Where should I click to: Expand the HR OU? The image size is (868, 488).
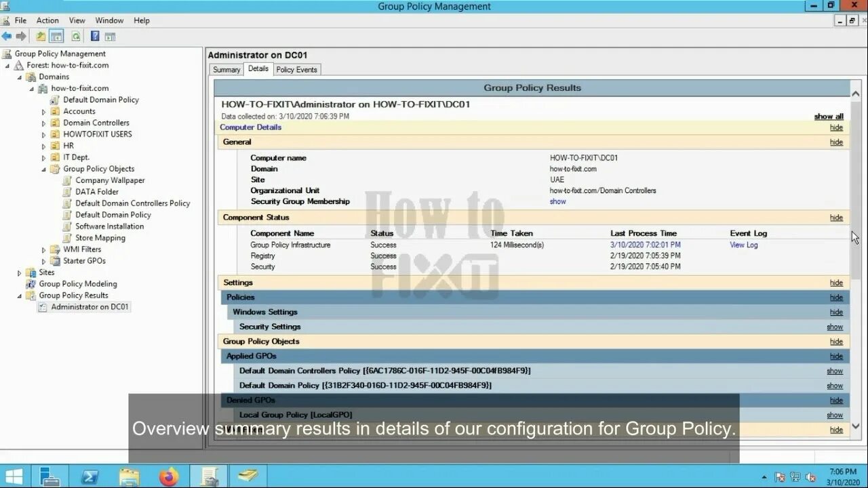pos(44,146)
